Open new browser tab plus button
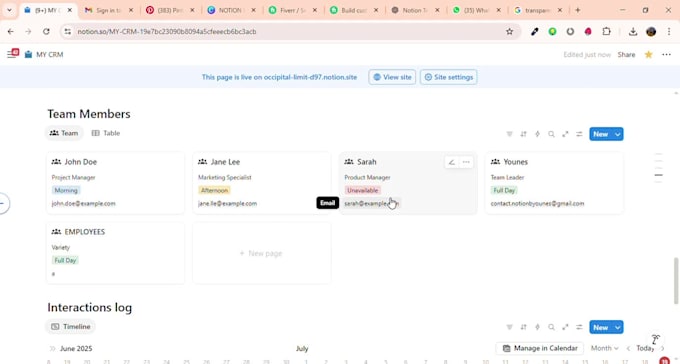680x364 pixels. pos(578,10)
